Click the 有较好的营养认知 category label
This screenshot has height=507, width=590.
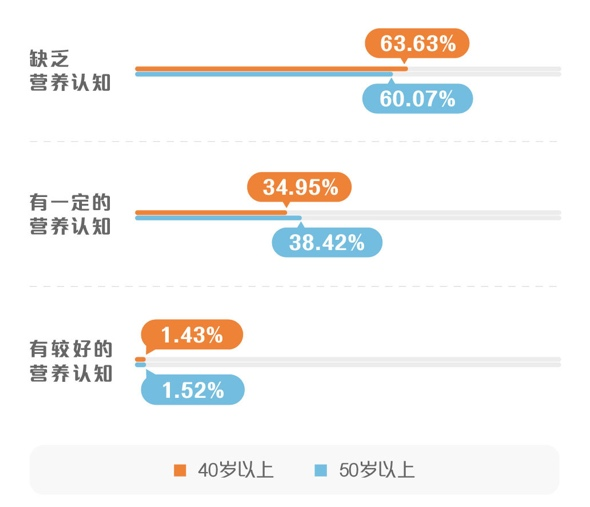71,361
